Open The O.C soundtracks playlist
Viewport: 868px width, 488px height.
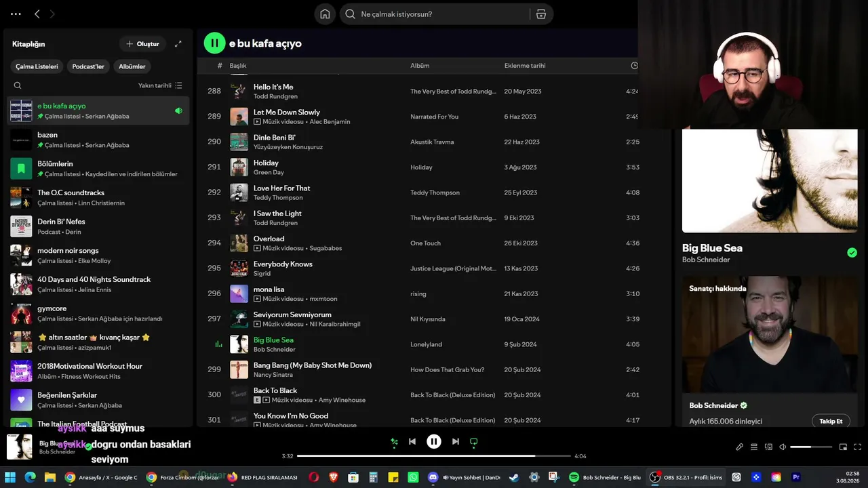point(98,198)
